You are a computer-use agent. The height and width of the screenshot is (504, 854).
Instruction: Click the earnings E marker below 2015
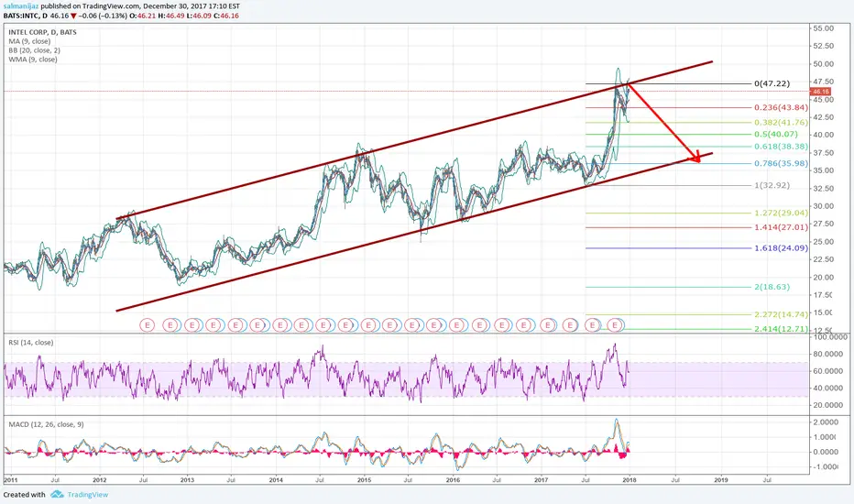pyautogui.click(x=368, y=325)
